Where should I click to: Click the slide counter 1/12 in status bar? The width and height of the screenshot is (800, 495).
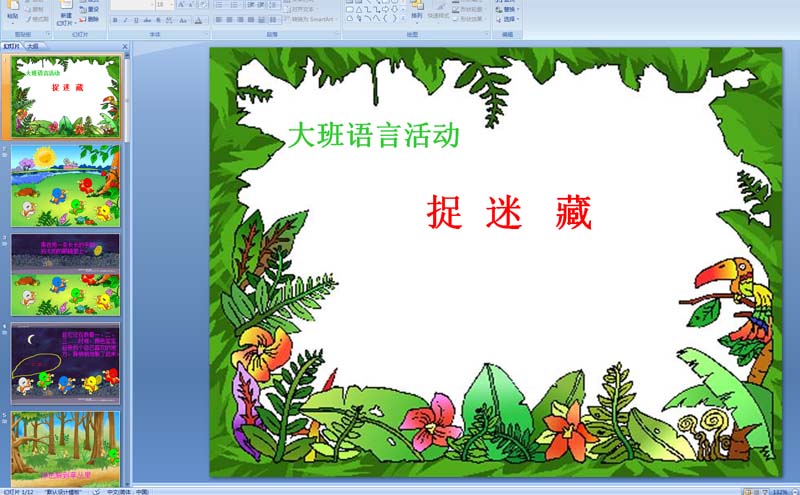(18, 492)
